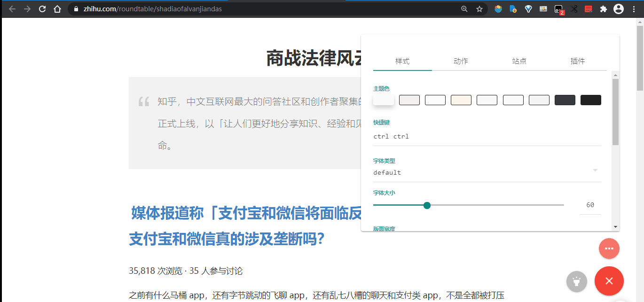
Task: Open the scissors extension icon
Action: [574, 9]
